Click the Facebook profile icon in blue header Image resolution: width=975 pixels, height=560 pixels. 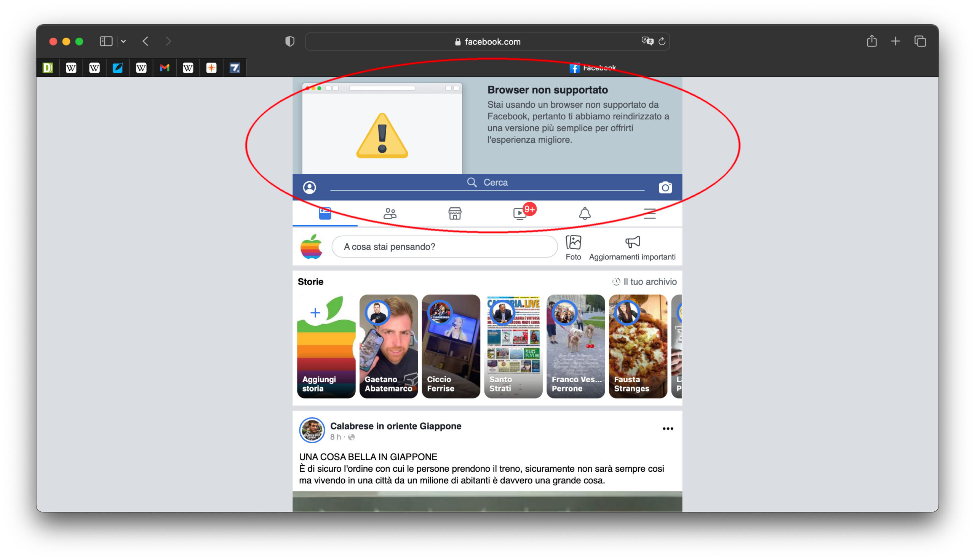point(310,187)
